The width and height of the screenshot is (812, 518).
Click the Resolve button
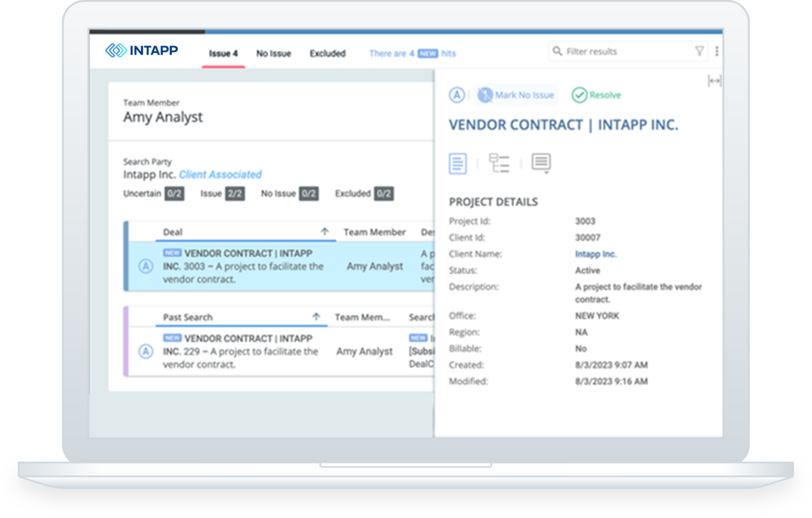coord(596,95)
